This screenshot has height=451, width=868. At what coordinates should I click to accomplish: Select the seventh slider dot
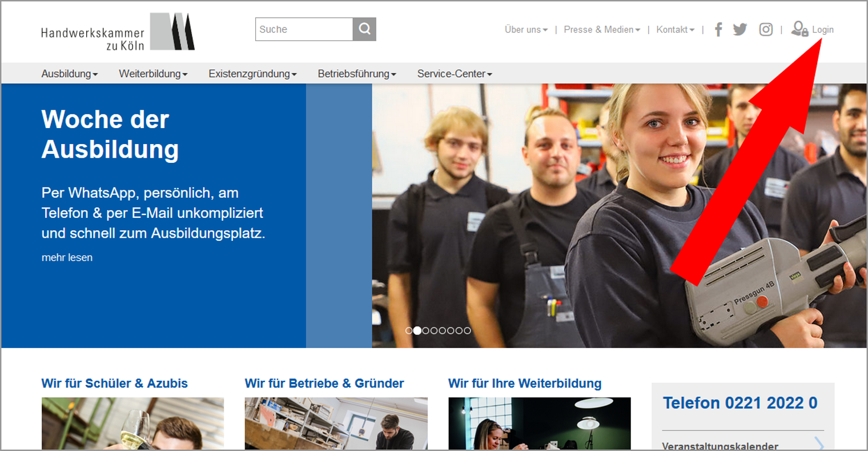pos(459,330)
